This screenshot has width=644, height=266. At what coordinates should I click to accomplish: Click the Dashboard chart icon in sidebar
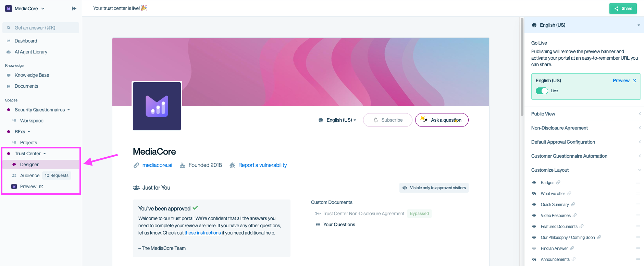[x=9, y=41]
